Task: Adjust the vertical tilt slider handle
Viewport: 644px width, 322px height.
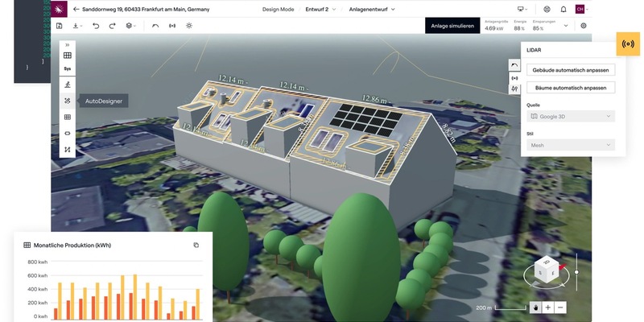Action: coord(576,272)
